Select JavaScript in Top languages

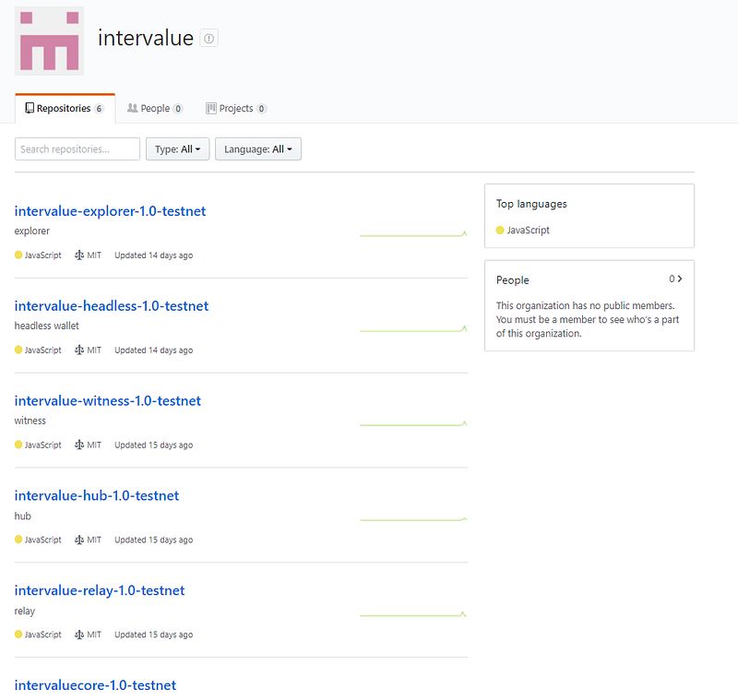(528, 230)
